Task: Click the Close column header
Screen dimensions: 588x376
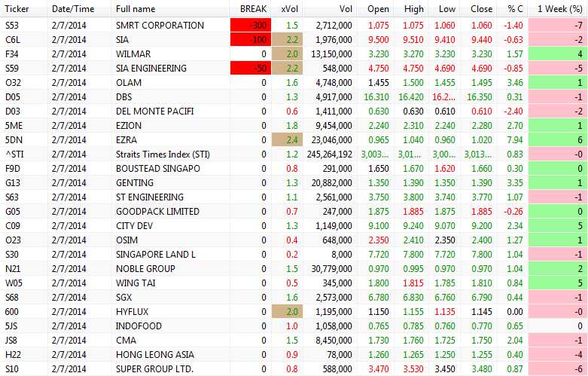Action: 481,8
